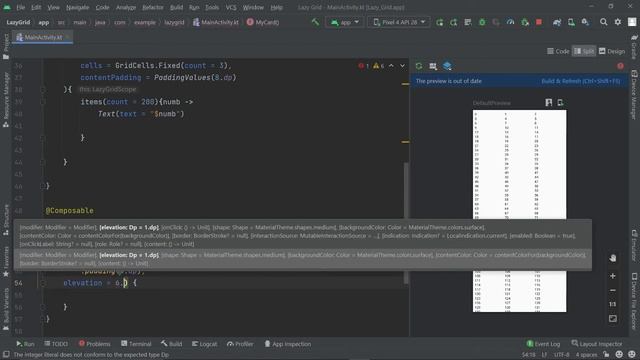This screenshot has height=360, width=640.
Task: Open the Terminal tool window
Action: click(136, 344)
